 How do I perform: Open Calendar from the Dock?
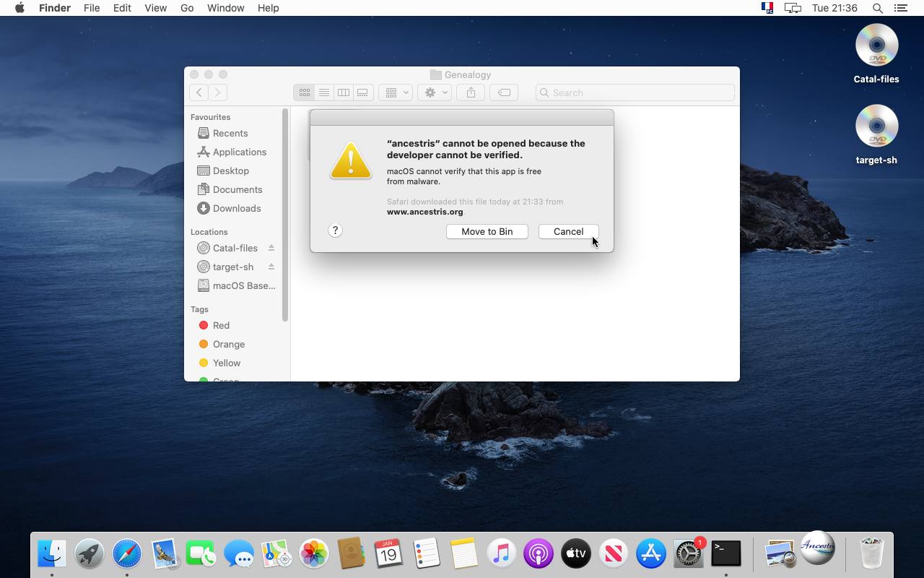click(389, 554)
